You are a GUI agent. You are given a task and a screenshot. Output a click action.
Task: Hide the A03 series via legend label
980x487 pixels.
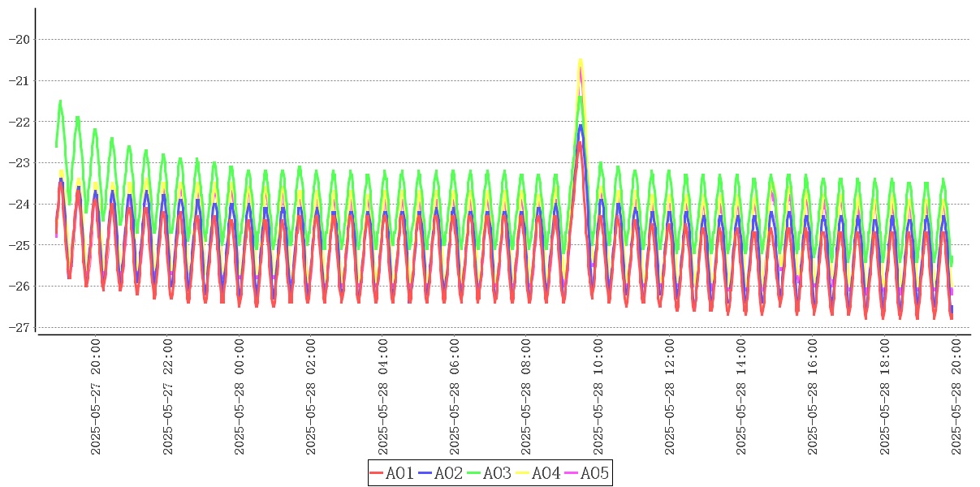point(497,473)
